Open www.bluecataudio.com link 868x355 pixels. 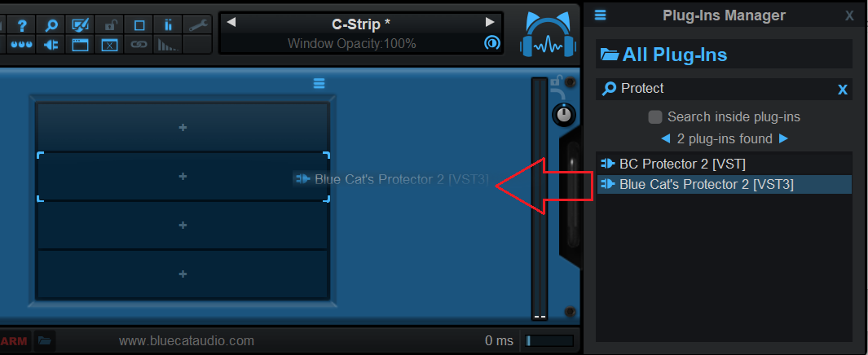[x=187, y=340]
